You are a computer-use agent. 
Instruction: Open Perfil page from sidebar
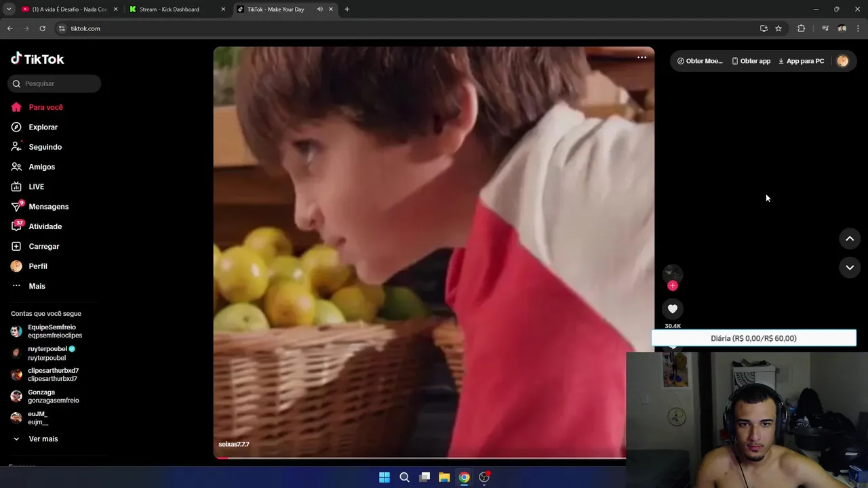pyautogui.click(x=37, y=266)
